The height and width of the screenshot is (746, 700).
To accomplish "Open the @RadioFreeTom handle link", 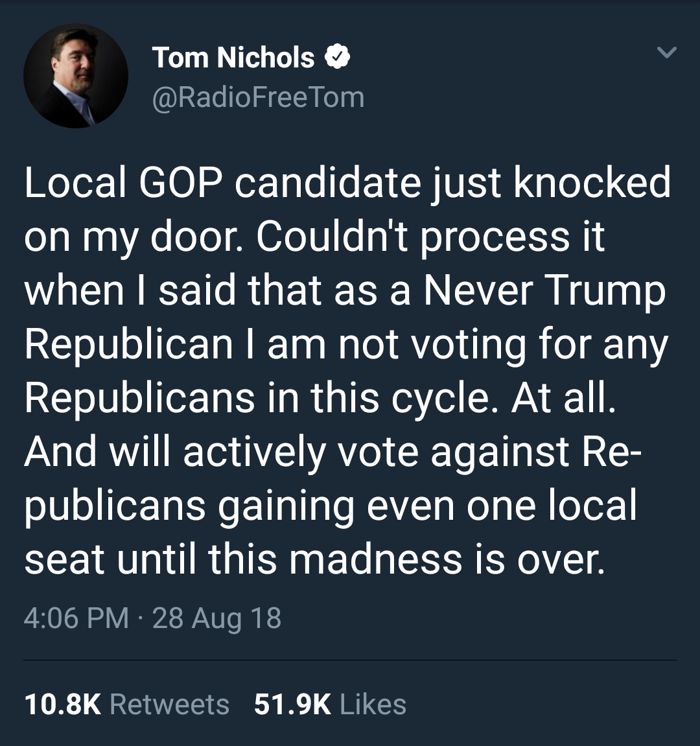I will 258,98.
